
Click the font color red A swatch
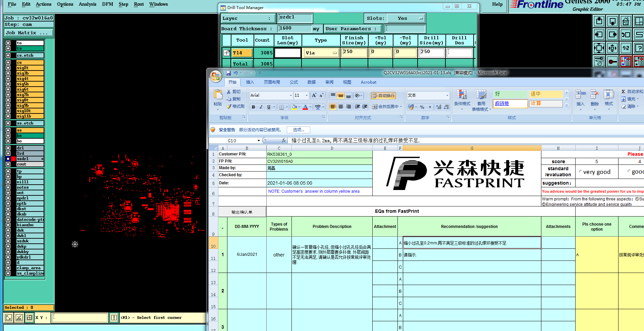[x=305, y=107]
